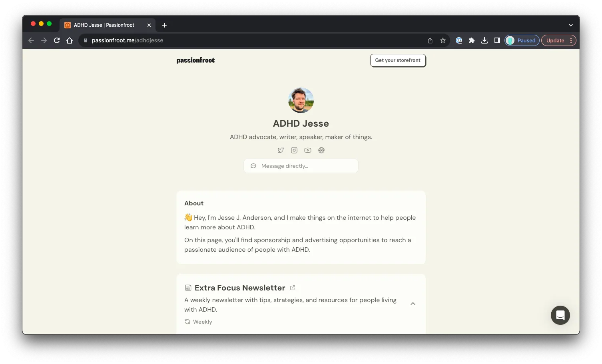Share this page from the address bar
The height and width of the screenshot is (364, 602).
[430, 40]
